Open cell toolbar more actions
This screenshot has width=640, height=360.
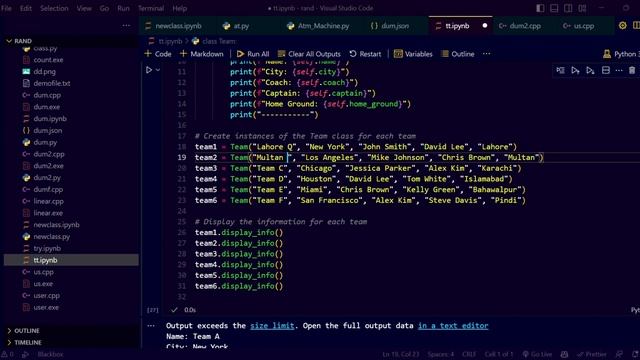click(619, 71)
